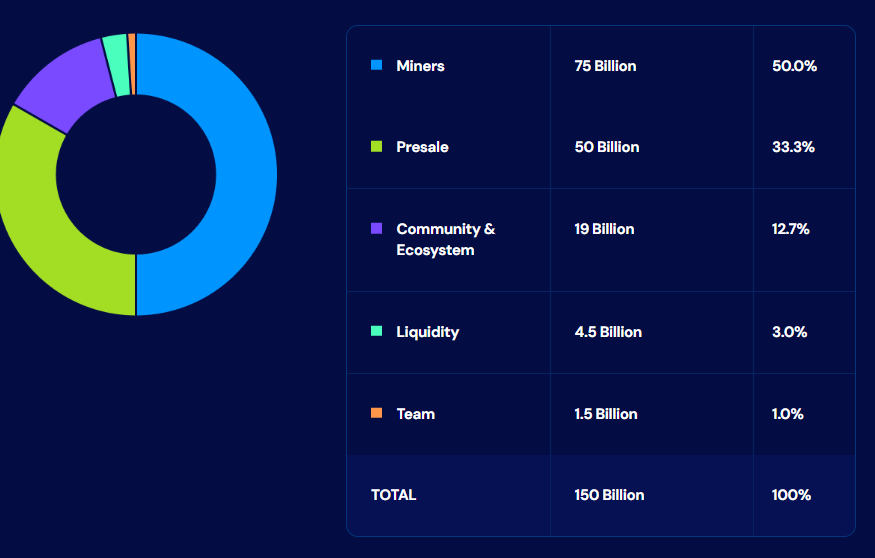Click the Miners row label
Image resolution: width=875 pixels, height=558 pixels.
click(420, 66)
